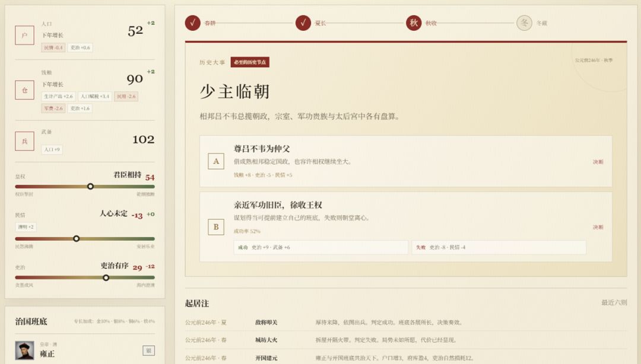Click the 成功率 52% text
The width and height of the screenshot is (641, 364).
tap(247, 231)
